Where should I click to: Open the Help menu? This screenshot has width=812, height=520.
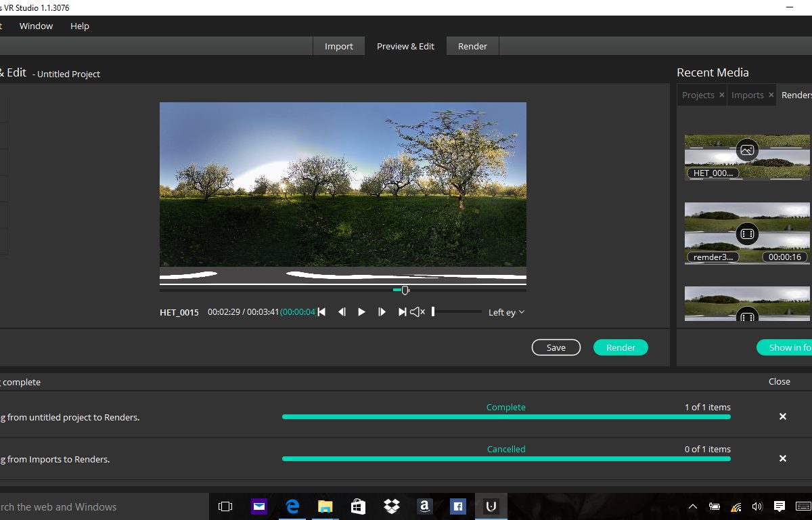80,26
